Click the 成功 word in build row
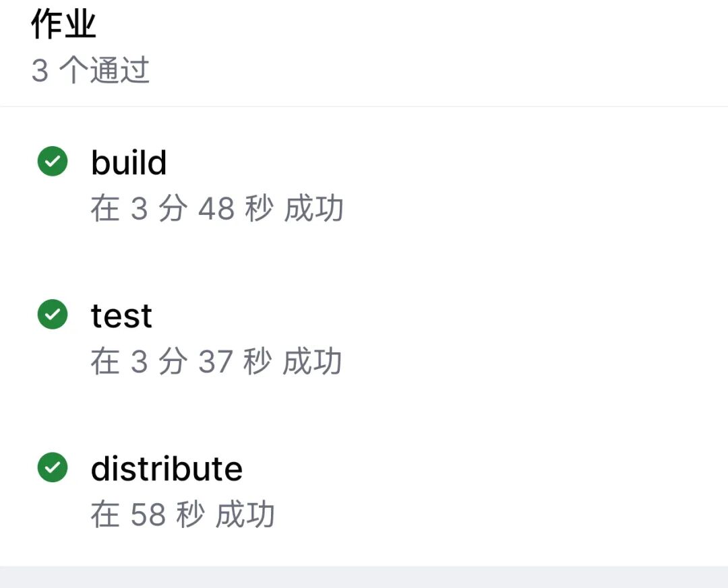 tap(314, 208)
